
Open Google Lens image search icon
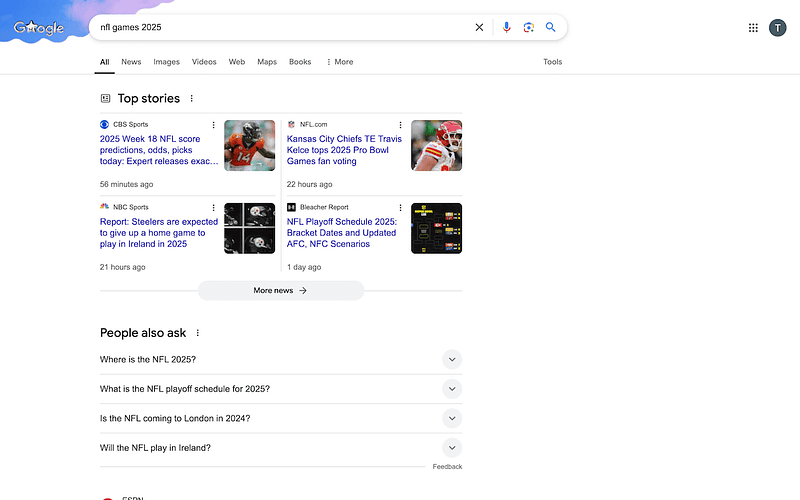(x=529, y=28)
